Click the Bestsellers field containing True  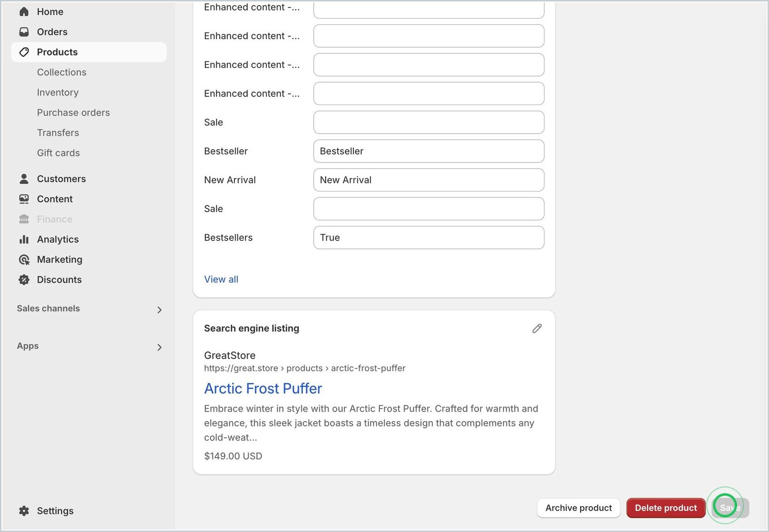[429, 237]
